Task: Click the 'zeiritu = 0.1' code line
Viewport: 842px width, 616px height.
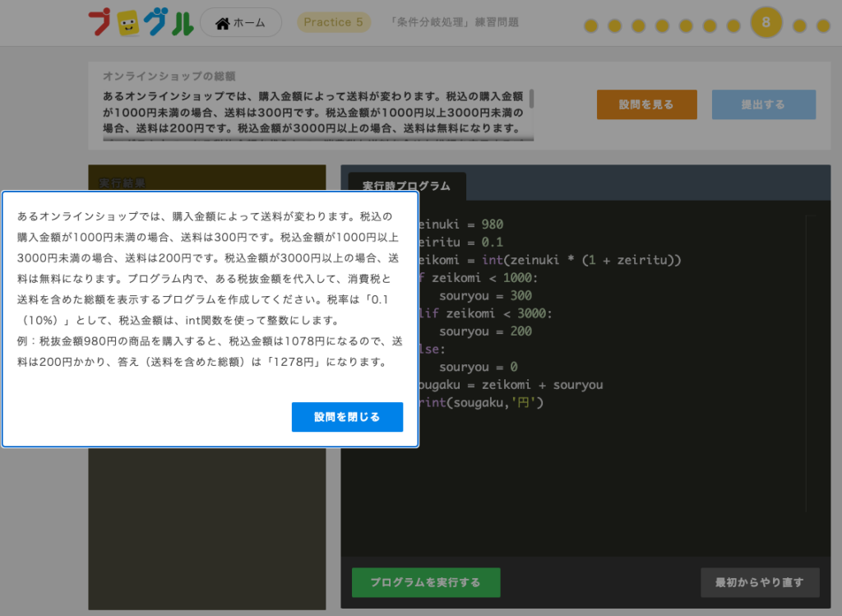Action: point(460,243)
